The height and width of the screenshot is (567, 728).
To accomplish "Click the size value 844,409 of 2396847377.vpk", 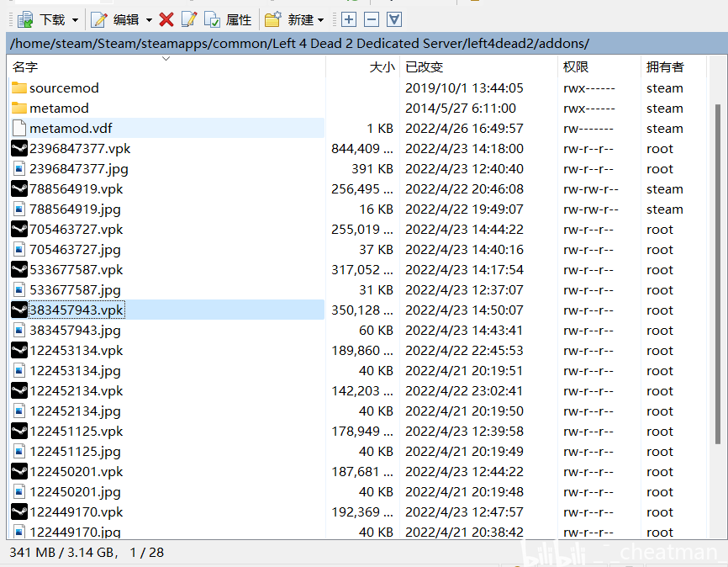I will pos(362,149).
